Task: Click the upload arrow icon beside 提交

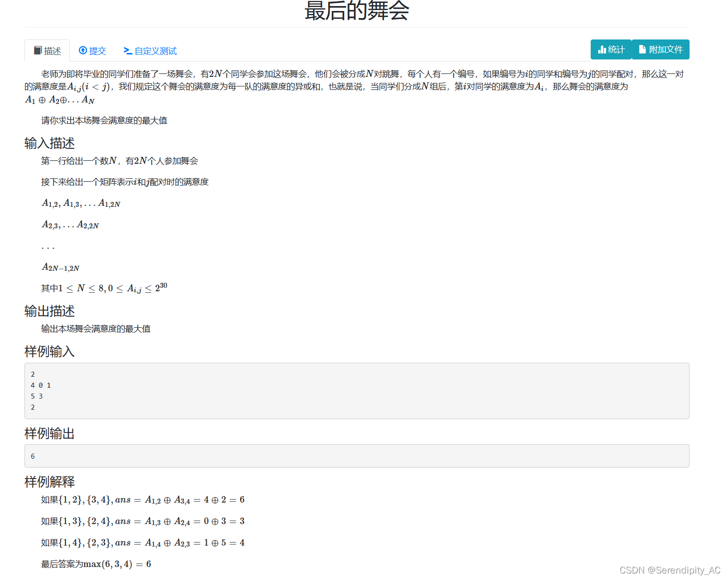Action: coord(83,50)
